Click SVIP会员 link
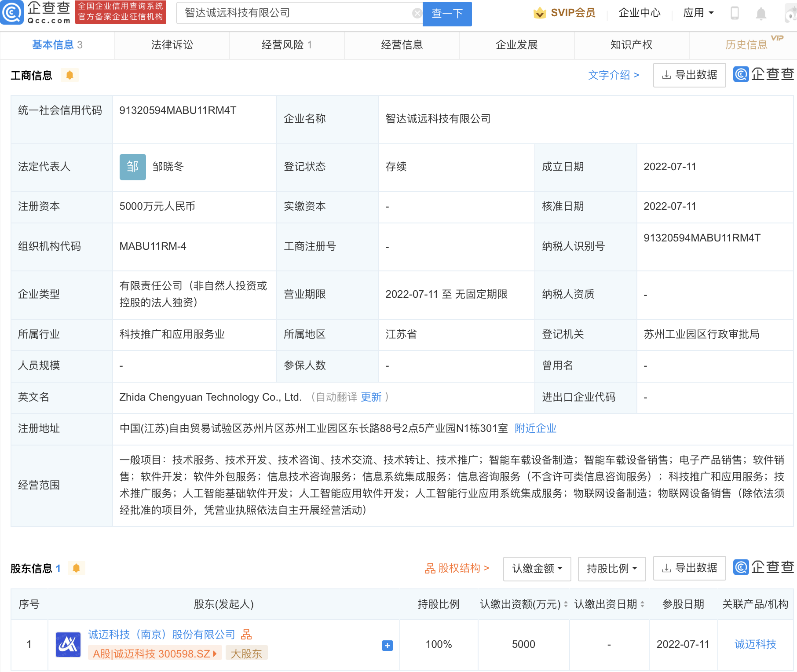 pos(573,13)
